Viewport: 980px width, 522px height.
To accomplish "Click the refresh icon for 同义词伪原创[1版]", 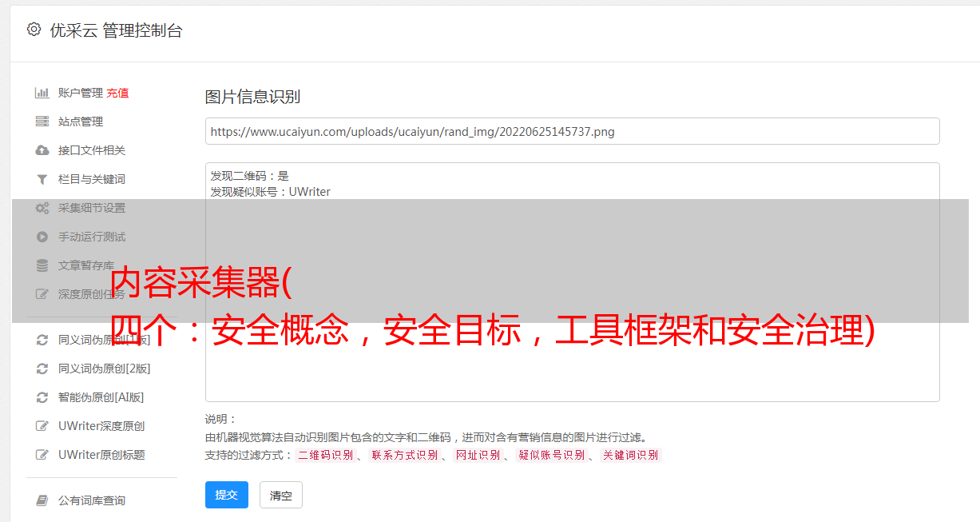I will (42, 340).
